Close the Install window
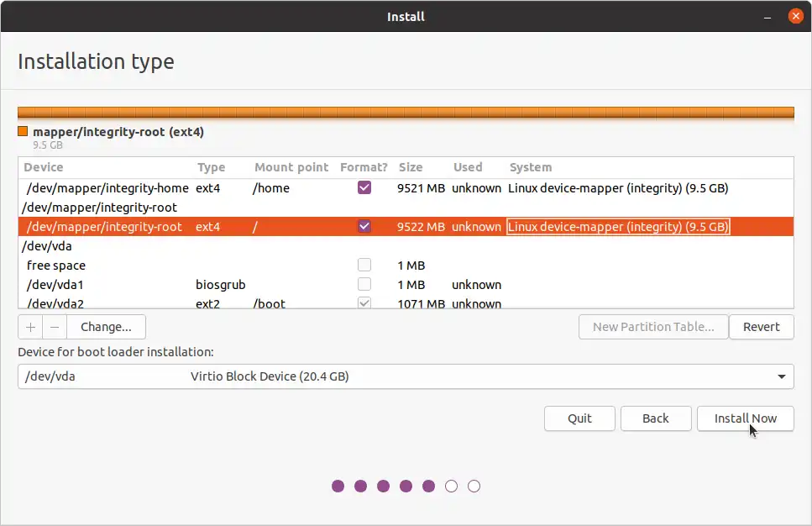Image resolution: width=812 pixels, height=526 pixels. pos(795,16)
